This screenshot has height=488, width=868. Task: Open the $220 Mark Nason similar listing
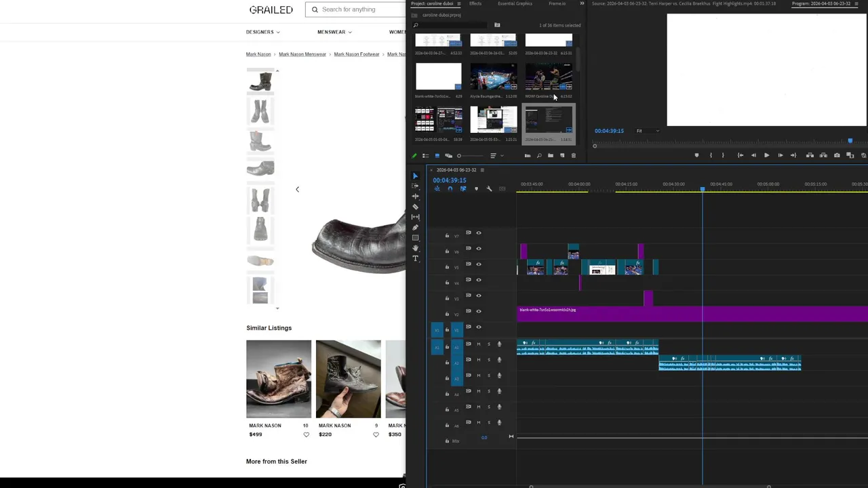click(348, 379)
